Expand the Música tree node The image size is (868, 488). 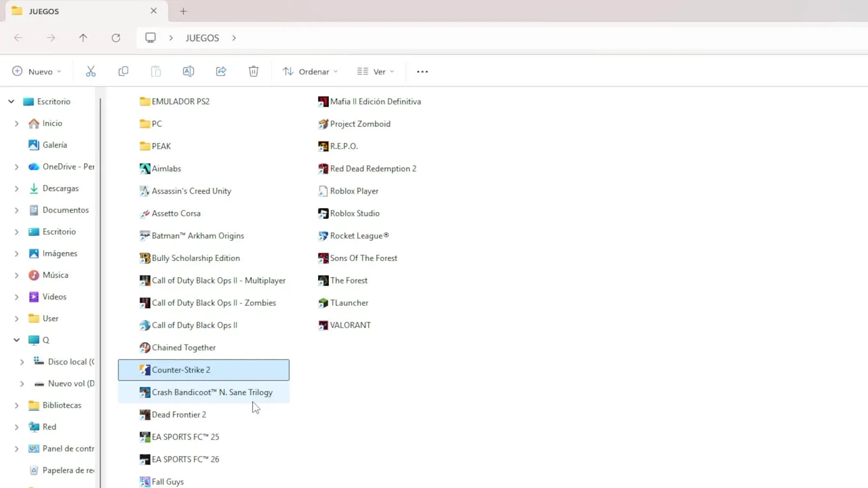click(16, 275)
